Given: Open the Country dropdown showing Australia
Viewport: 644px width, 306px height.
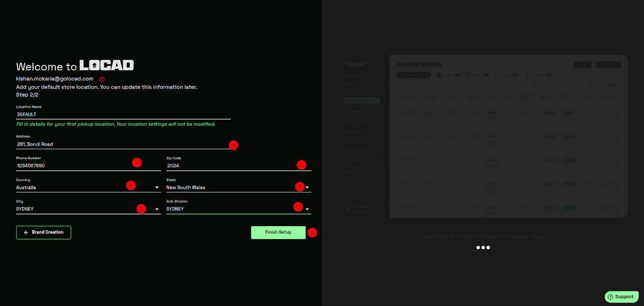Looking at the screenshot, I should (88, 187).
